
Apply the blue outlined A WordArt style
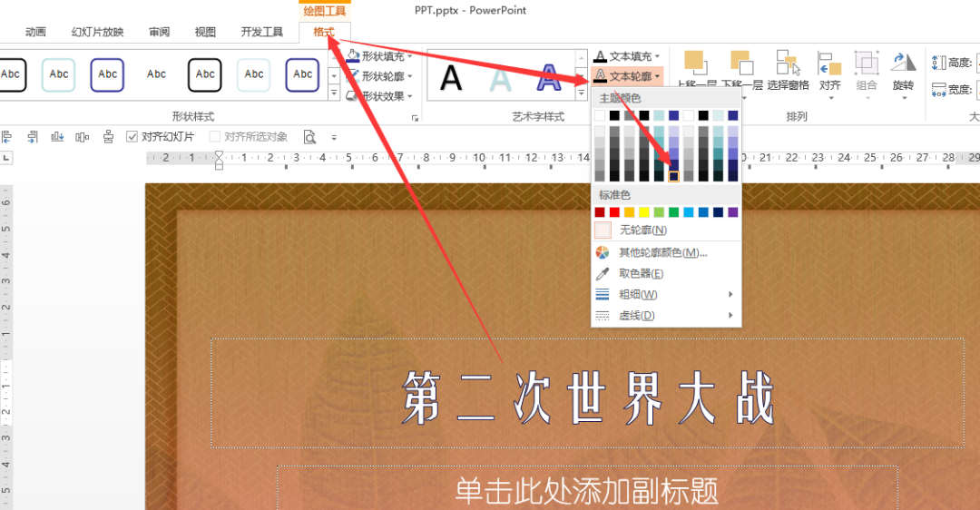pyautogui.click(x=549, y=79)
